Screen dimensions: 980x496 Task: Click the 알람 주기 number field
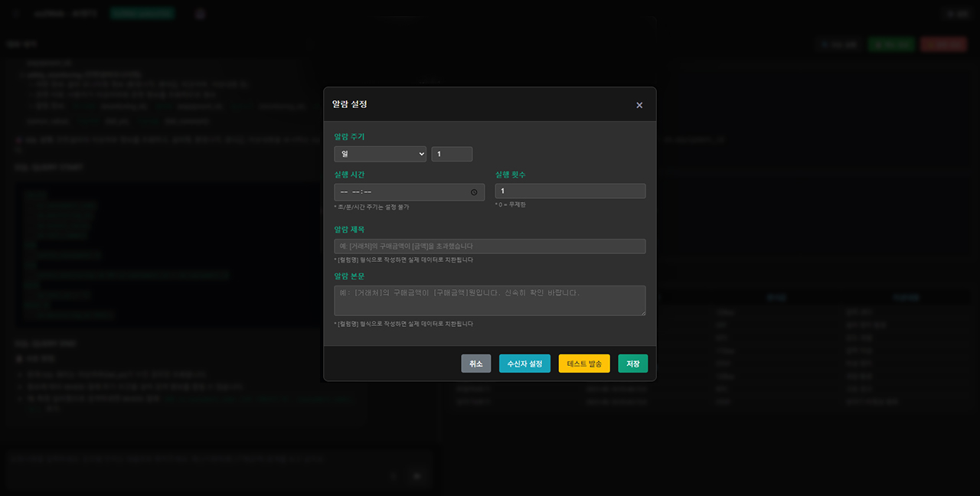[x=452, y=155]
